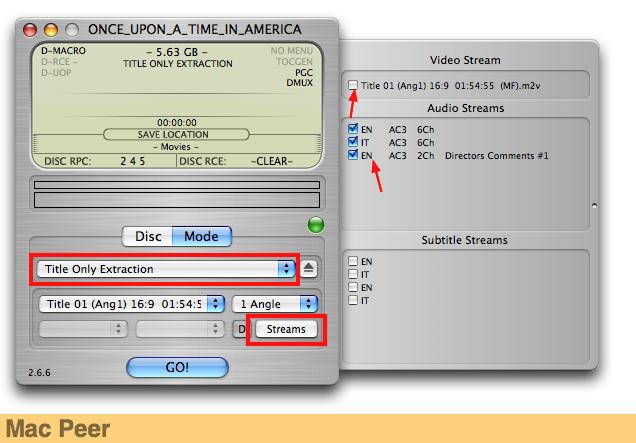Image resolution: width=636 pixels, height=443 pixels.
Task: Uncheck the IT AC3 6Ch audio stream
Action: tap(353, 142)
